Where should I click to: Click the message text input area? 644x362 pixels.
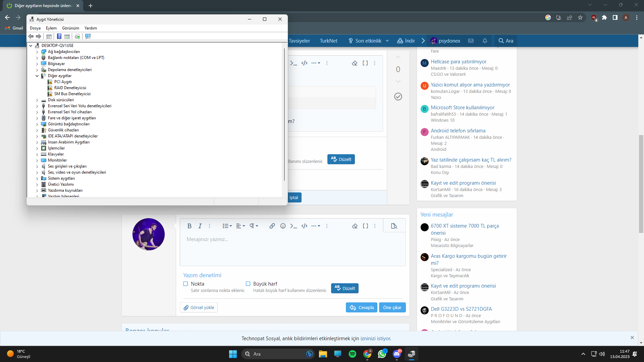tap(292, 250)
